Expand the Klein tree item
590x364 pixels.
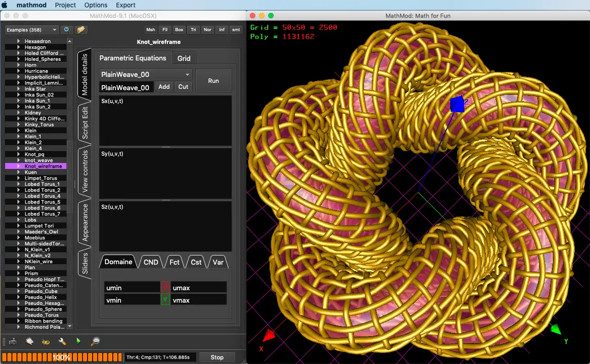pyautogui.click(x=18, y=130)
